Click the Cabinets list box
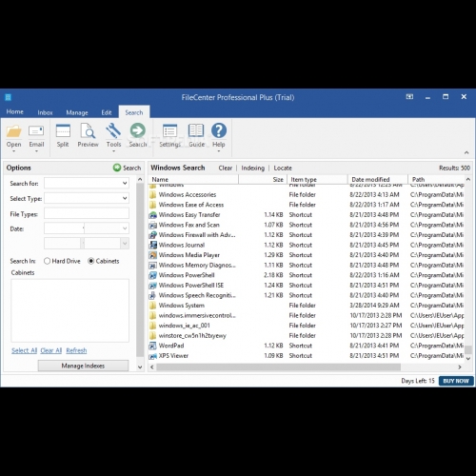 click(70, 310)
